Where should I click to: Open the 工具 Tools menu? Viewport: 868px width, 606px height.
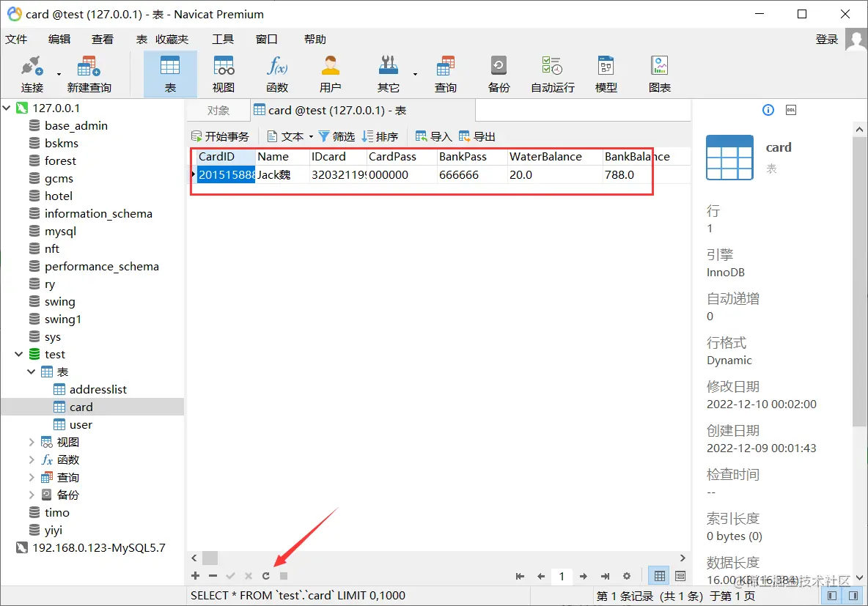pyautogui.click(x=223, y=40)
